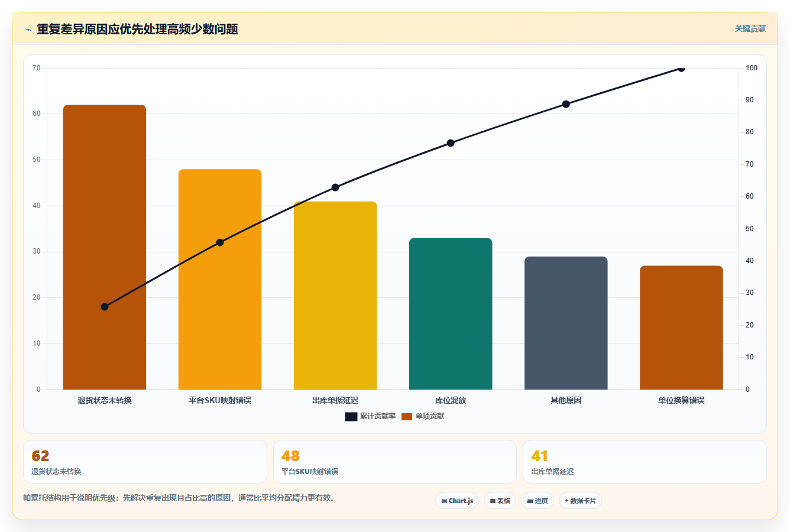This screenshot has width=790, height=532.
Task: Click the yellow 出库单据延迟 bar
Action: [335, 296]
